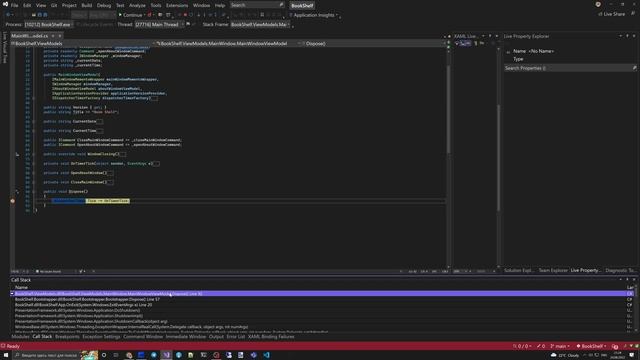Open the Visual Studio taskbar icon
Viewport: 640px width, 360px height.
[167, 355]
